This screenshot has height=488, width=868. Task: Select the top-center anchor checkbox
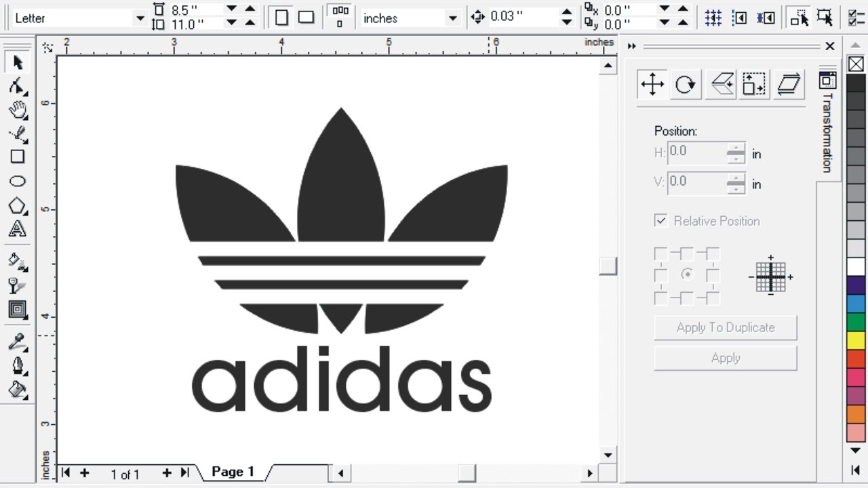click(x=687, y=253)
